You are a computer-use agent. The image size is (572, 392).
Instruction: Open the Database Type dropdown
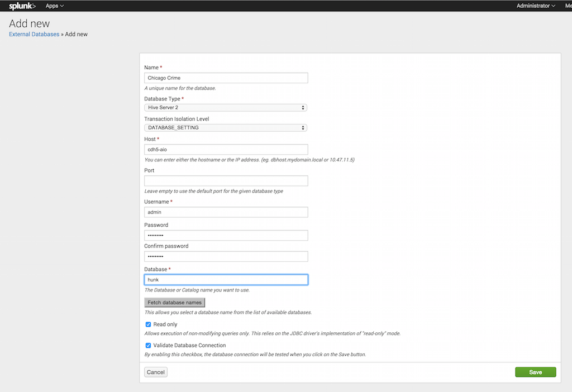point(226,107)
